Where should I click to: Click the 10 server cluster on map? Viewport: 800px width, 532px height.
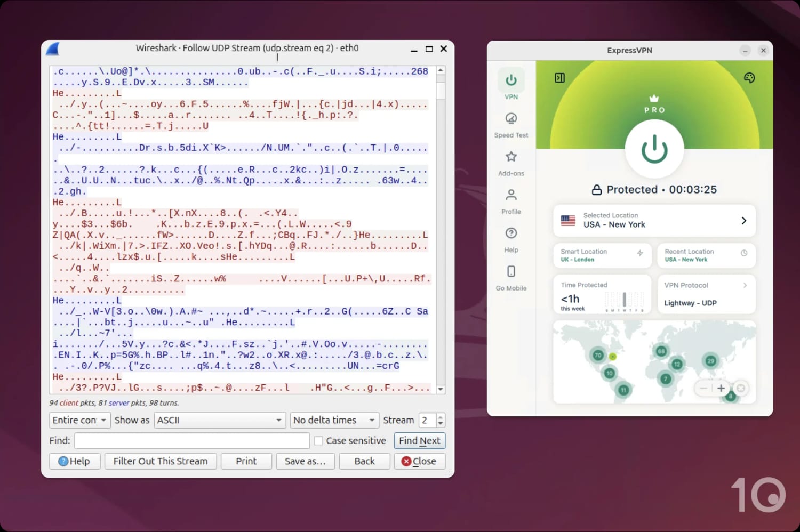pos(609,373)
